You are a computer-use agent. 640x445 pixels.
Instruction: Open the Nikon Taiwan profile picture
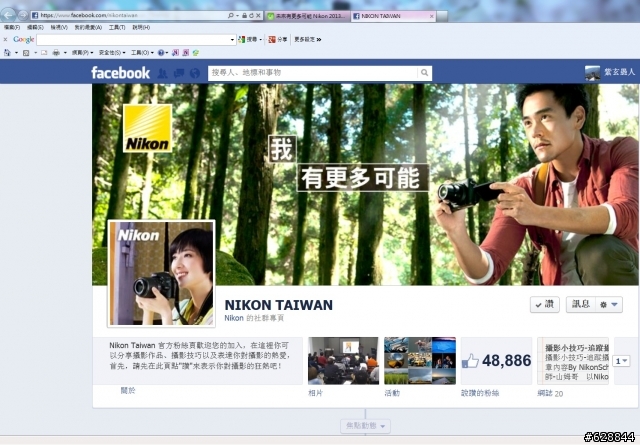pyautogui.click(x=162, y=274)
